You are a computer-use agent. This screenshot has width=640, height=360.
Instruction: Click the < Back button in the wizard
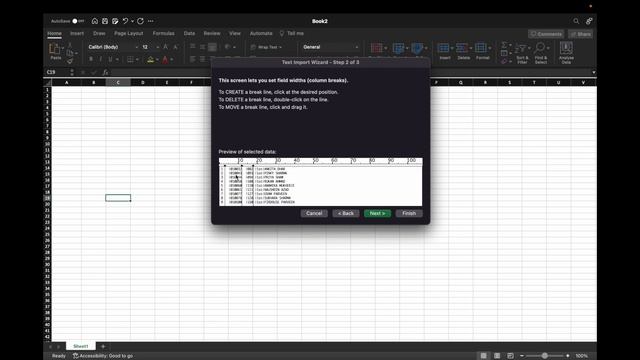point(346,213)
